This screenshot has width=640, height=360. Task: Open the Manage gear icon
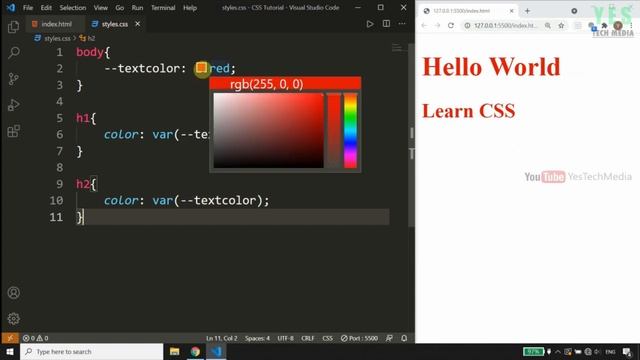click(13, 318)
